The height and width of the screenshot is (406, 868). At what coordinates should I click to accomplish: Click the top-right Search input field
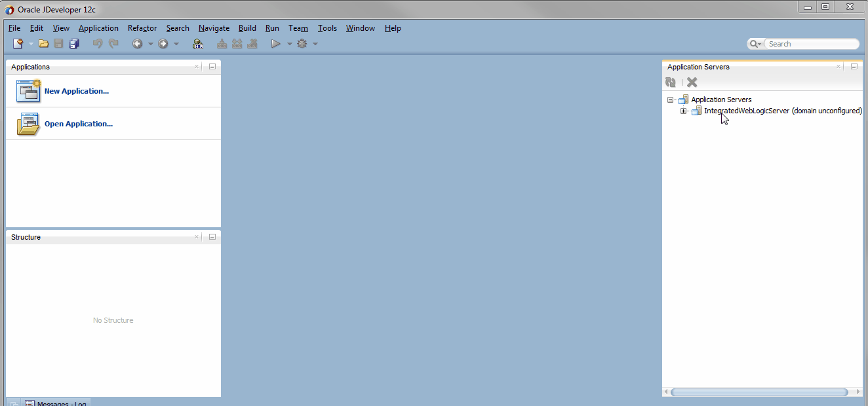coord(812,44)
